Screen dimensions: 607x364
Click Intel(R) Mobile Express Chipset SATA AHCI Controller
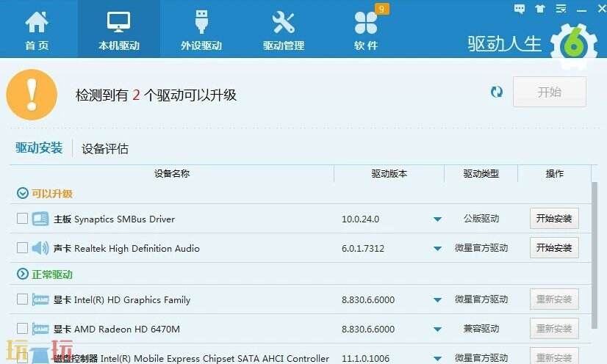[215, 359]
